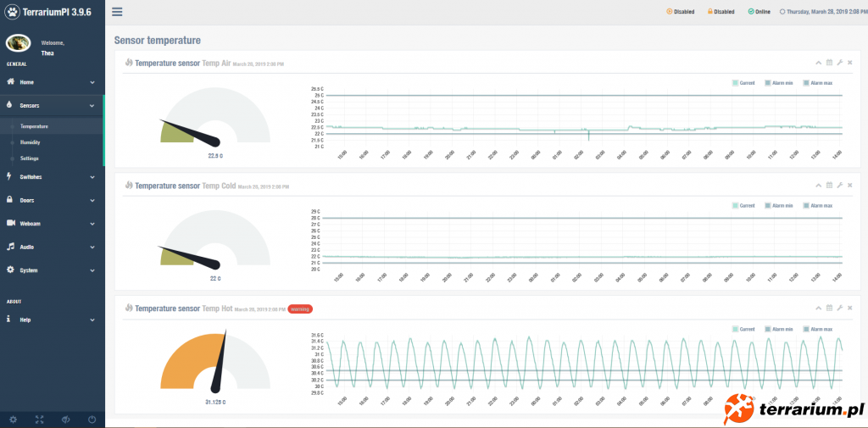The image size is (868, 428).
Task: Collapse the Temp Air panel with chevron
Action: (x=819, y=63)
